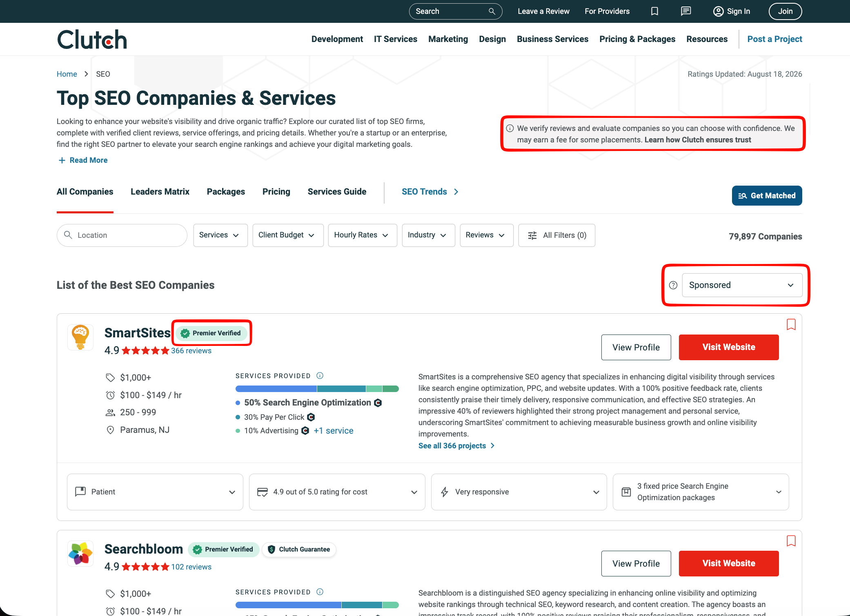Expand the Patient review panel
The width and height of the screenshot is (850, 616).
tap(155, 492)
